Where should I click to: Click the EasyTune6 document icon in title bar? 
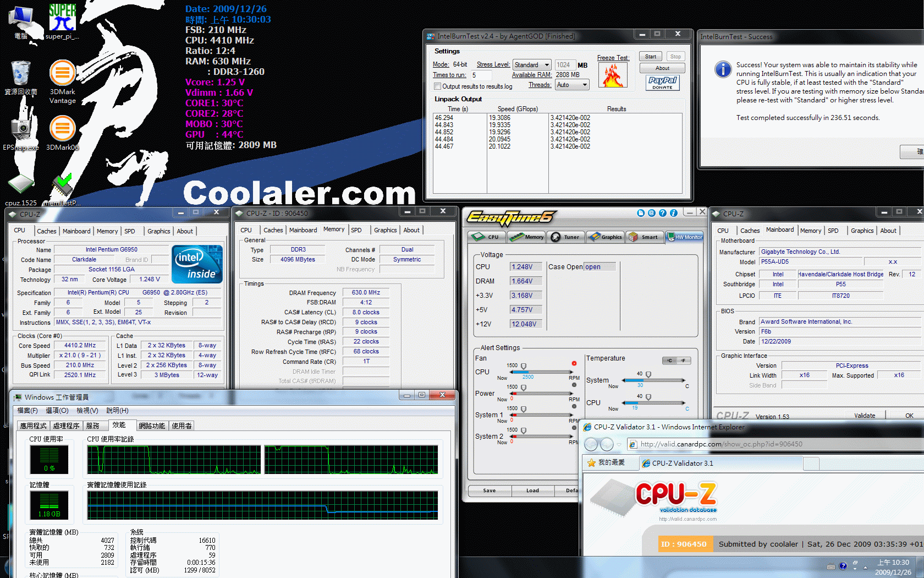pyautogui.click(x=641, y=213)
